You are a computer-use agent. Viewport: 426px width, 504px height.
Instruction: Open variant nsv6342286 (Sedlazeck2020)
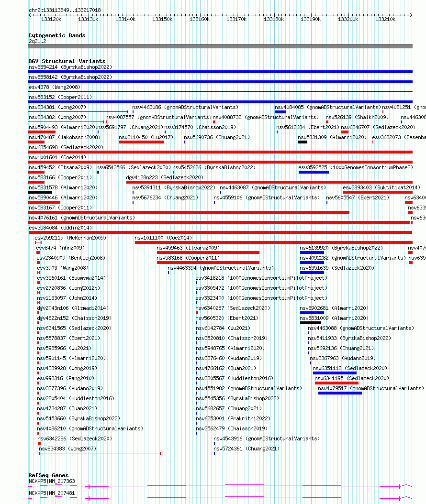(75, 438)
